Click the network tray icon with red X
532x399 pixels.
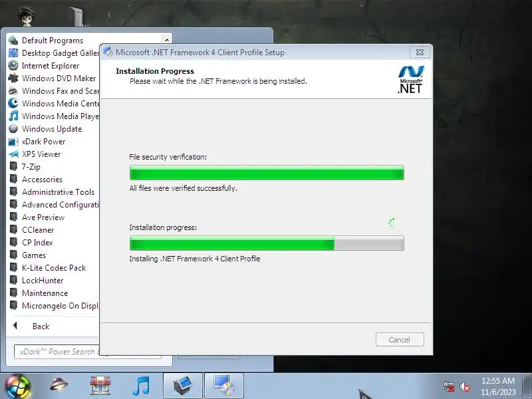(x=448, y=386)
